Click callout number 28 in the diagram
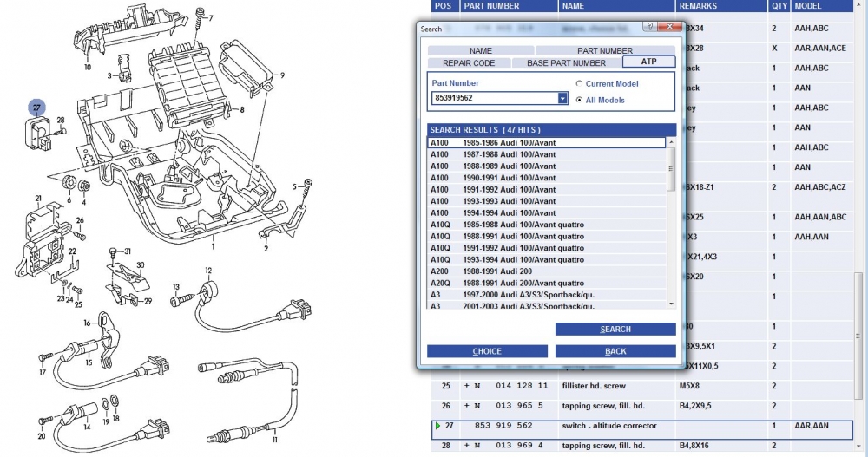The width and height of the screenshot is (868, 457). [61, 120]
